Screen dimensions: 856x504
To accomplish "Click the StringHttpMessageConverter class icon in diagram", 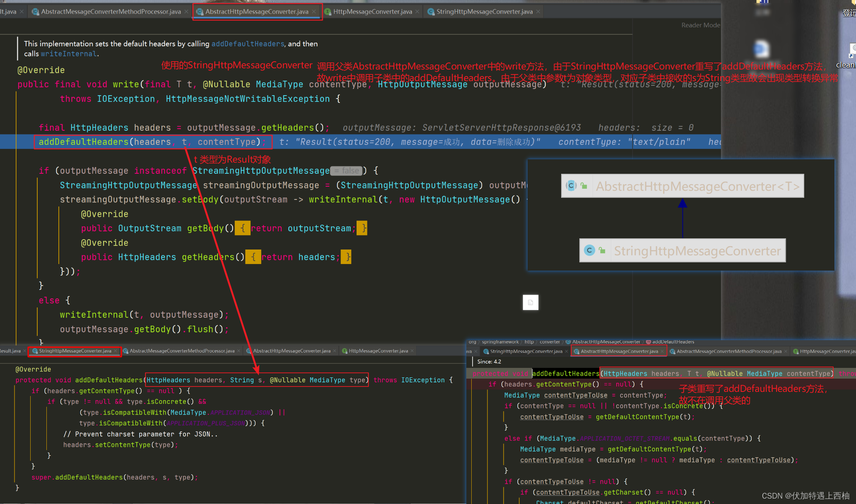I will (x=589, y=250).
